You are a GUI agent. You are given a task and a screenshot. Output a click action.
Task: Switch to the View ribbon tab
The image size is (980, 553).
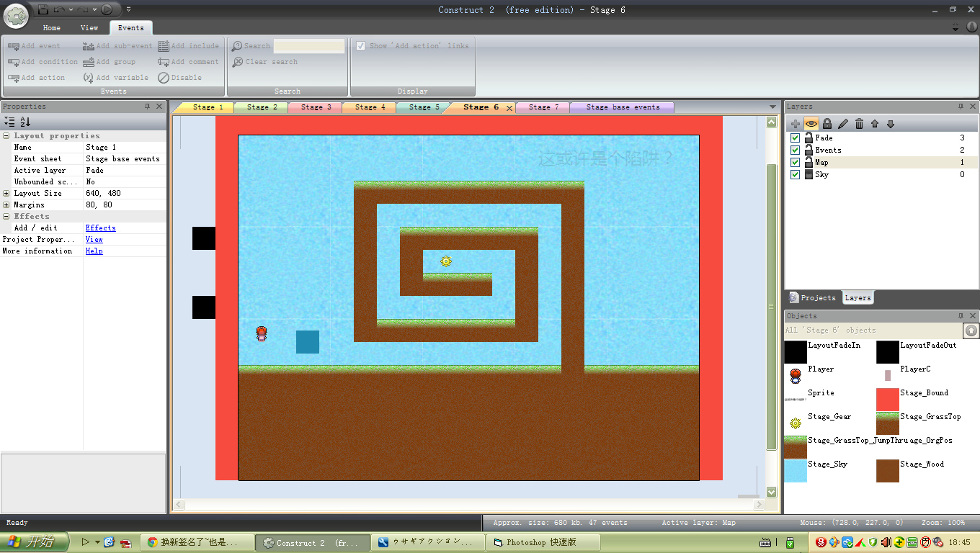coord(89,28)
